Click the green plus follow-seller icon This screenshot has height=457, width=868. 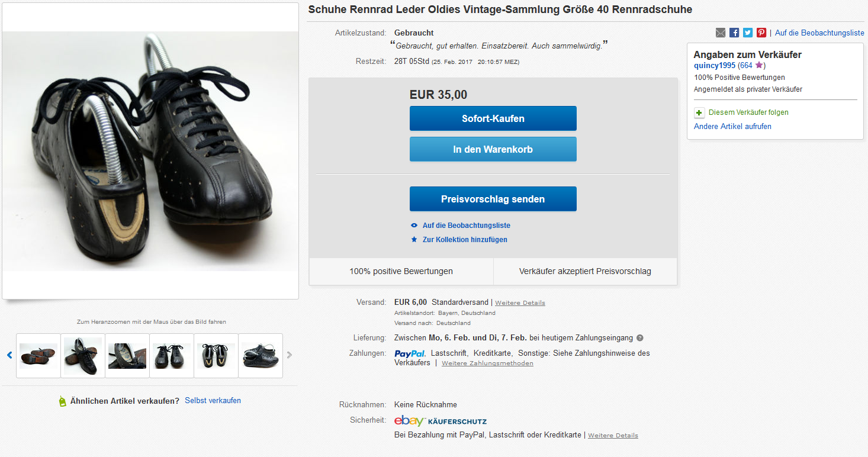pos(699,112)
